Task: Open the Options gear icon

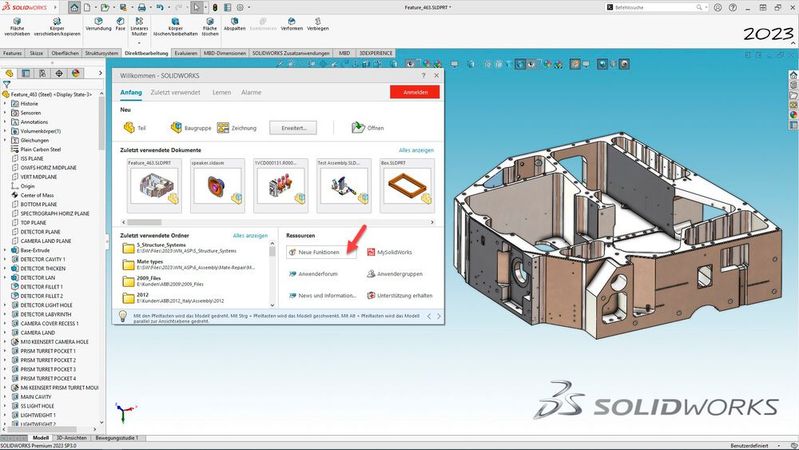Action: coord(240,8)
